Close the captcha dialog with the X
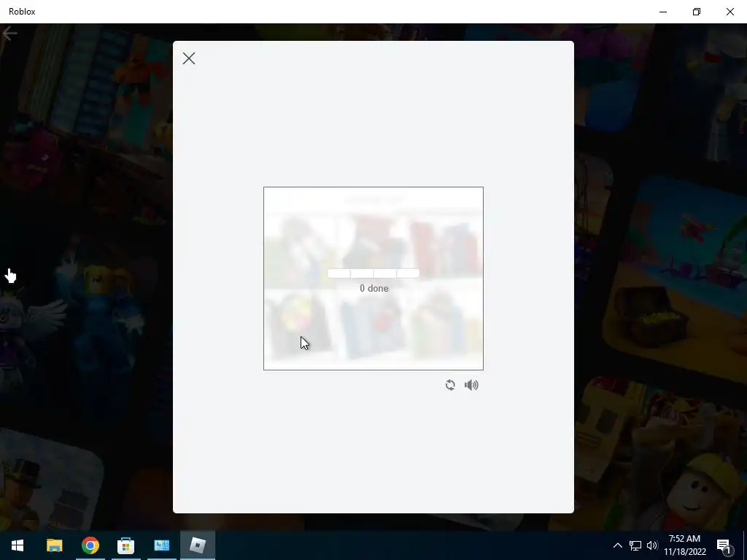Image resolution: width=747 pixels, height=560 pixels. click(189, 58)
